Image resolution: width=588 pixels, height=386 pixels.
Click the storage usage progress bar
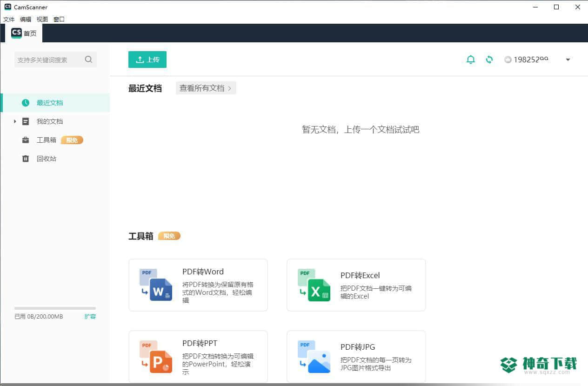(55, 308)
